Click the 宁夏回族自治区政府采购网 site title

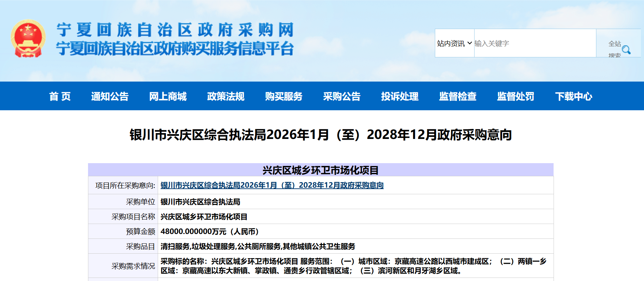[175, 30]
